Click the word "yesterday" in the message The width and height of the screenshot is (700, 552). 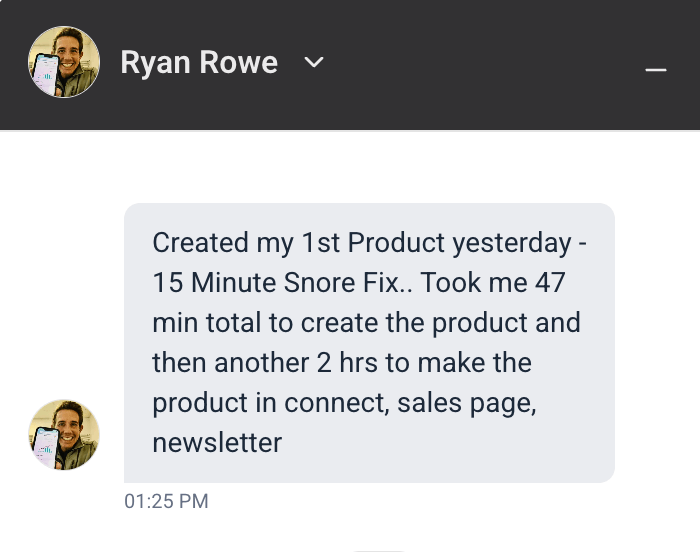pos(512,243)
